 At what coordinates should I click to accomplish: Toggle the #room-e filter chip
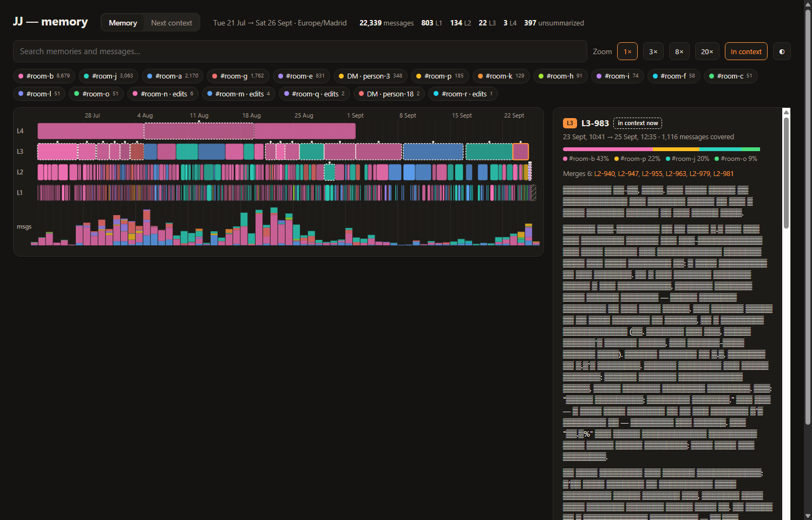coord(302,76)
